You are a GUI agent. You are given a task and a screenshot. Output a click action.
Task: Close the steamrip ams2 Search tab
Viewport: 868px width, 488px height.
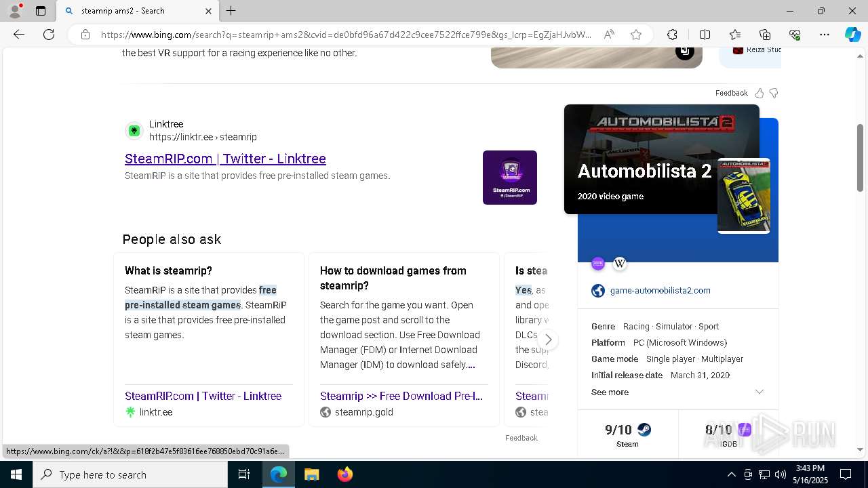[208, 11]
